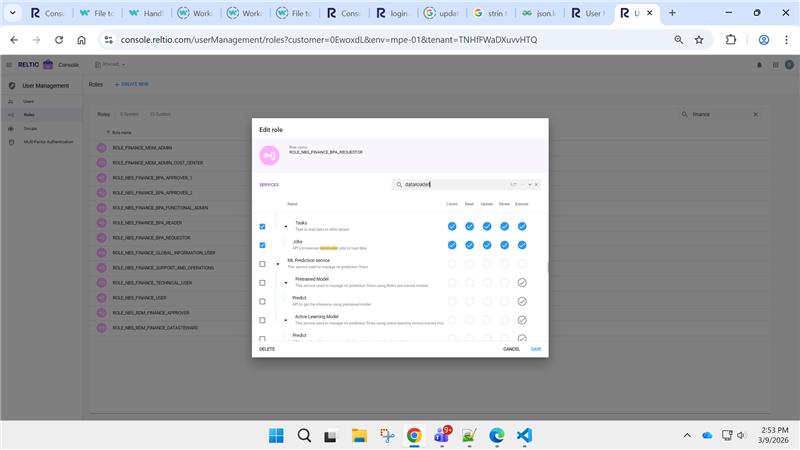
Task: Open the page zoom magnifier icon
Action: tap(679, 40)
